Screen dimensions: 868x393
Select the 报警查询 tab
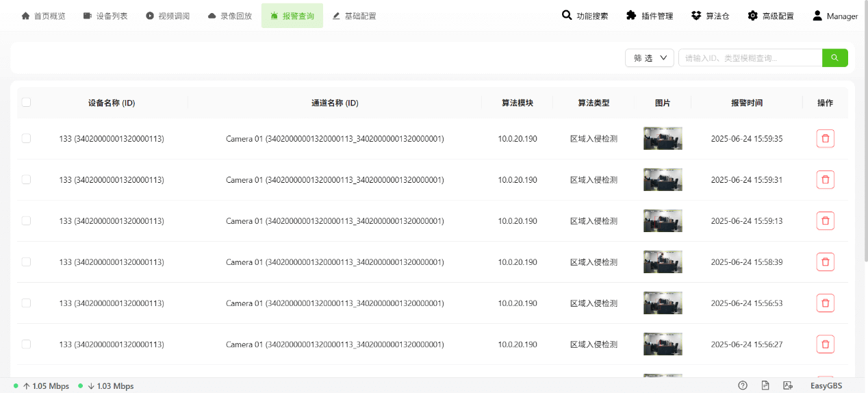(292, 16)
